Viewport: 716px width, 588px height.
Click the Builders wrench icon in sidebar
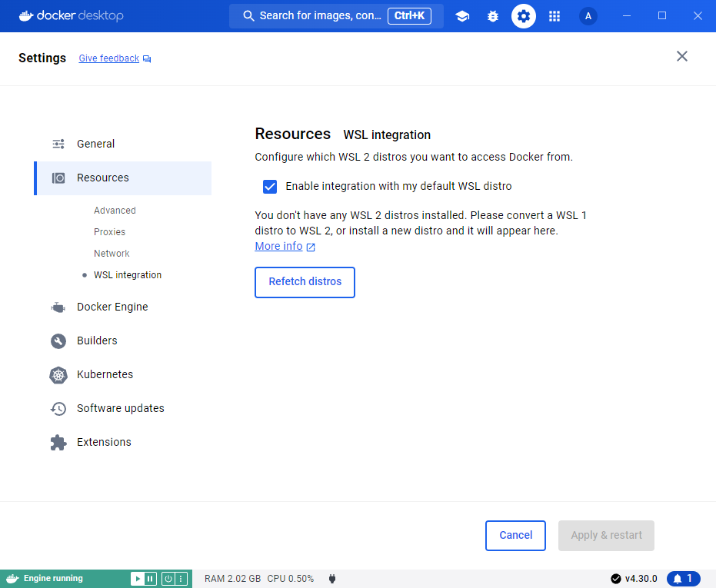[58, 341]
